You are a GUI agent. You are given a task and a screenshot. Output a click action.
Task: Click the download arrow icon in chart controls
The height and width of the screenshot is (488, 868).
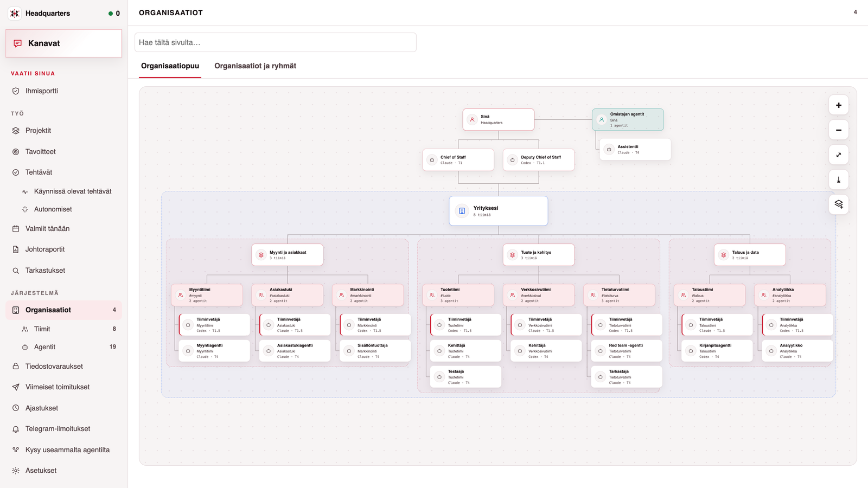pos(839,179)
